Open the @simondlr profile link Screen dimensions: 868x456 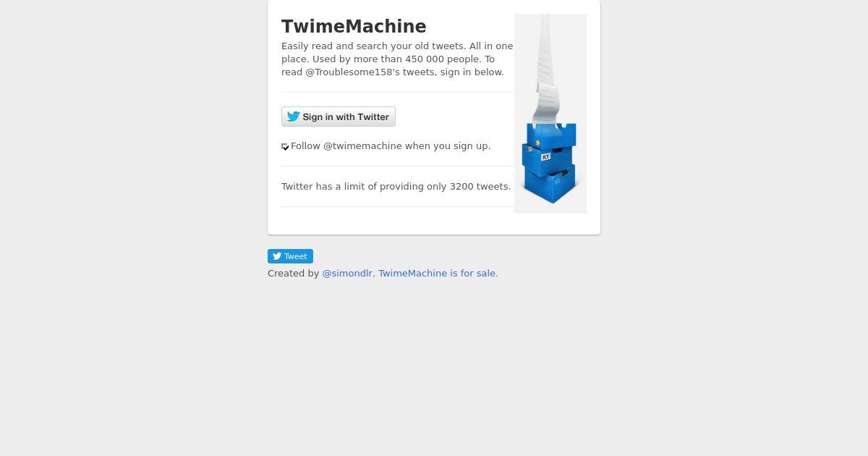[x=347, y=274]
